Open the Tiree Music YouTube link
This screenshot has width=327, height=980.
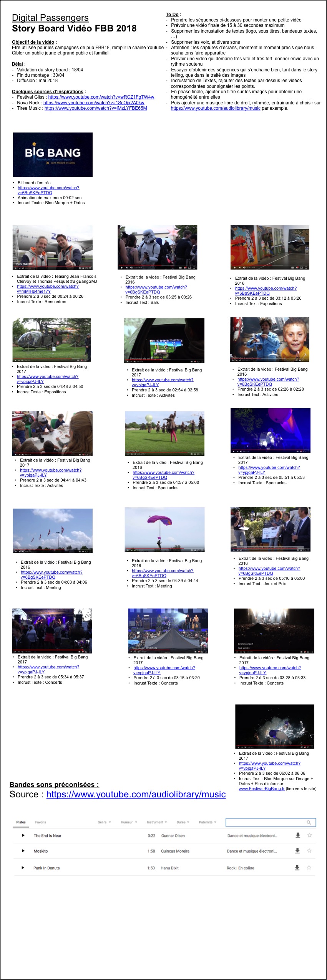coord(96,108)
